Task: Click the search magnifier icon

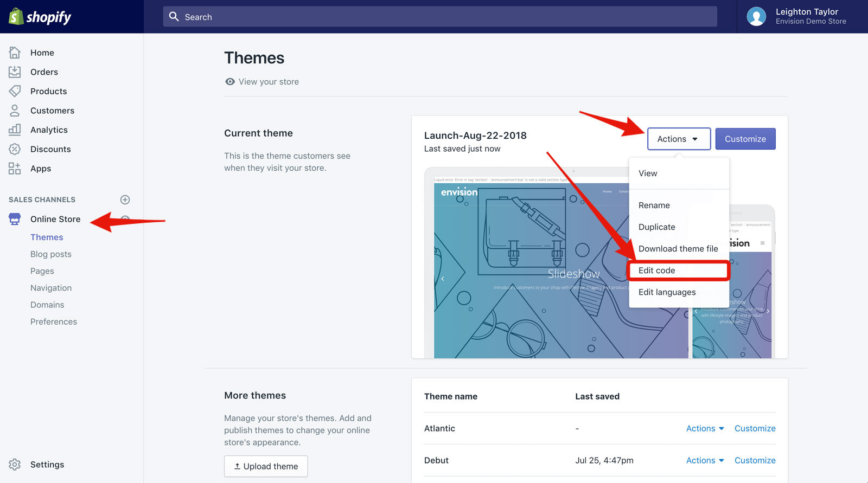Action: pyautogui.click(x=174, y=17)
